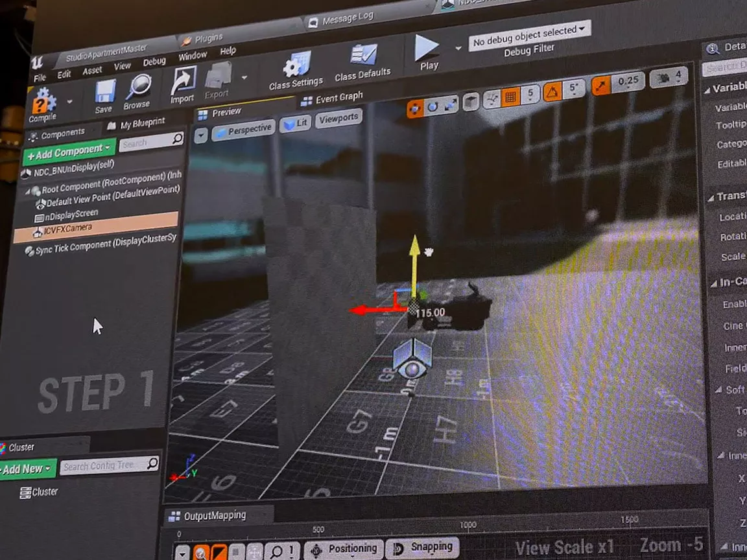Switch to the Event Graph tab

tap(332, 99)
